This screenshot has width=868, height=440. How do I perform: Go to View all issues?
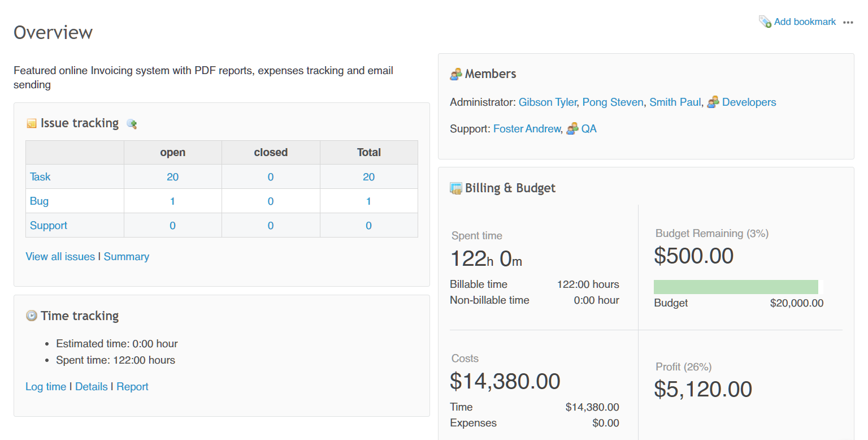tap(60, 257)
